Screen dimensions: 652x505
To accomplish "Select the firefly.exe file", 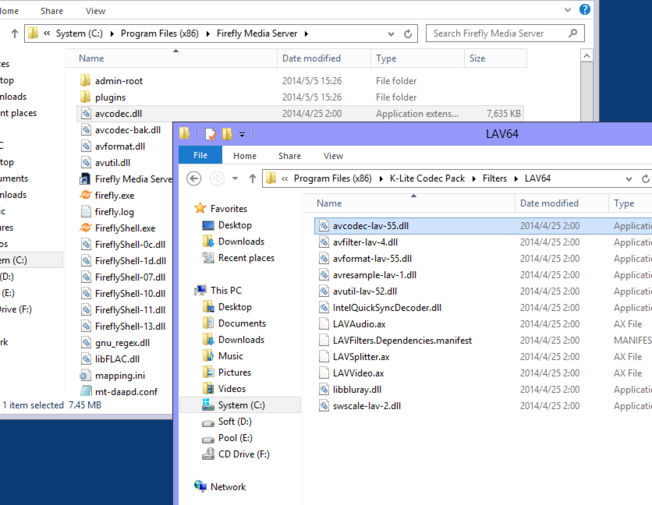I will (x=114, y=195).
